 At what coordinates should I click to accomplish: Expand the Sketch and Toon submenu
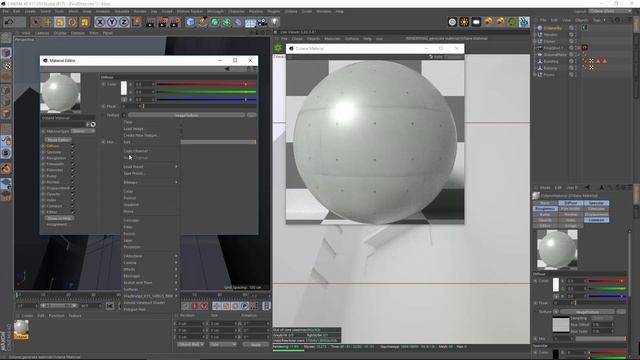tap(151, 282)
